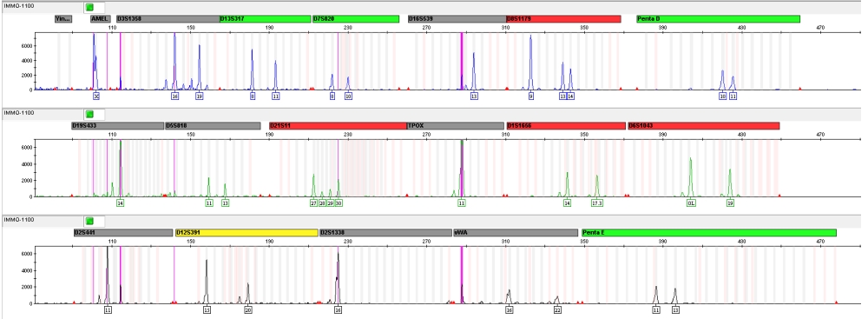The height and width of the screenshot is (319, 868).
Task: Click allele label 14 under D19S433
Action: point(120,203)
